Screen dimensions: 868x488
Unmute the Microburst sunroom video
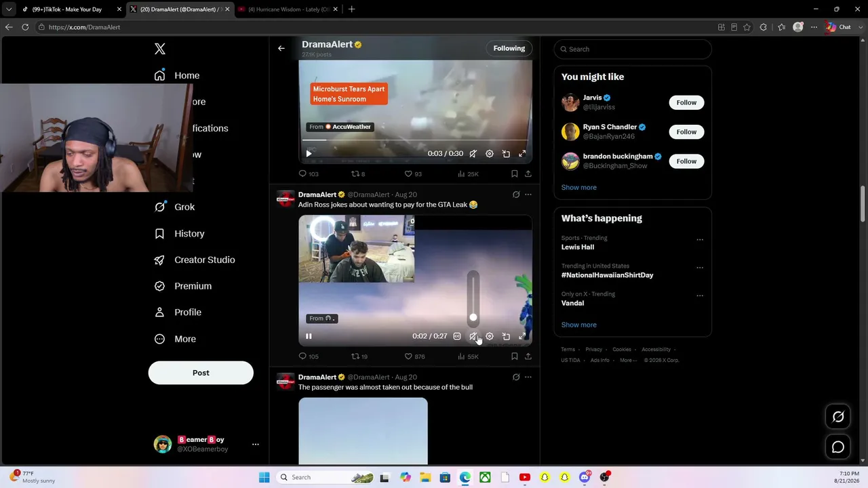[473, 154]
